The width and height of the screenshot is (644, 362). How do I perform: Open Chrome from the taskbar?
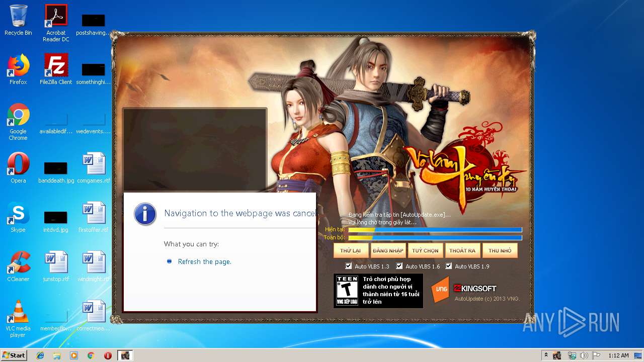pyautogui.click(x=91, y=355)
